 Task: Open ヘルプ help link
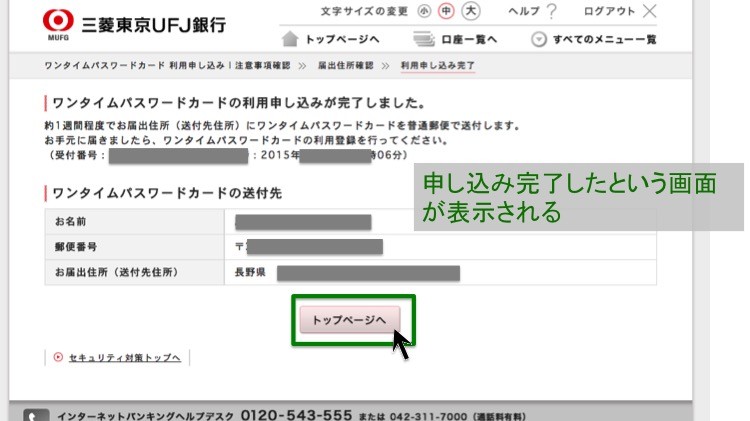[x=524, y=11]
